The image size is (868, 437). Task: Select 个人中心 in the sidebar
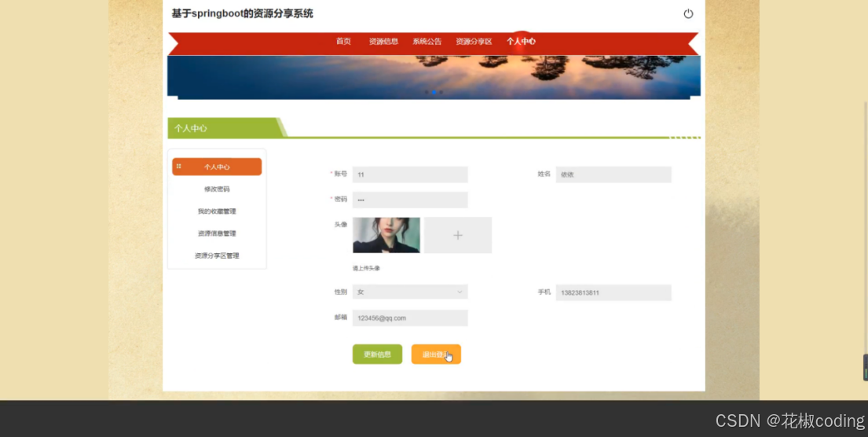coord(217,167)
